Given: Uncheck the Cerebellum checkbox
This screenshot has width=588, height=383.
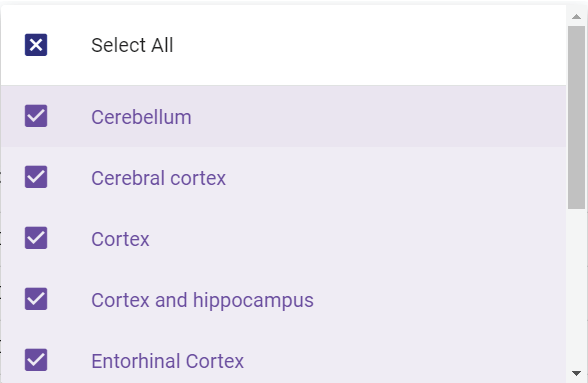Looking at the screenshot, I should [36, 116].
